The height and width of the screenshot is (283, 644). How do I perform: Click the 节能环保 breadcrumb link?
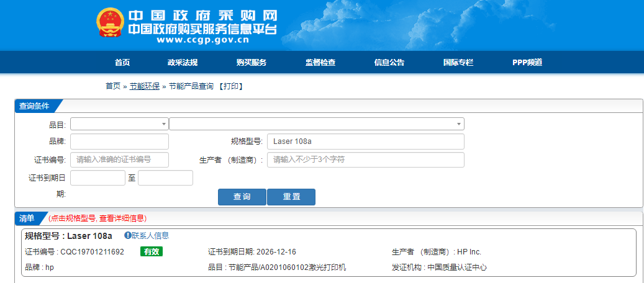pos(144,86)
